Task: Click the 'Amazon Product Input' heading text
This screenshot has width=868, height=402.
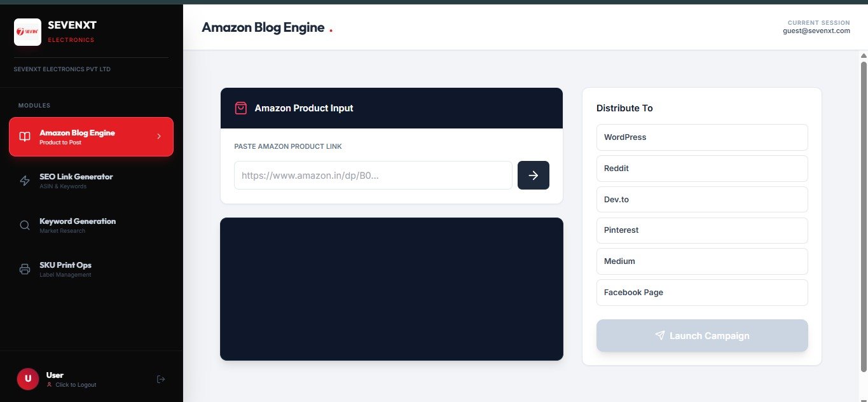Action: coord(304,108)
